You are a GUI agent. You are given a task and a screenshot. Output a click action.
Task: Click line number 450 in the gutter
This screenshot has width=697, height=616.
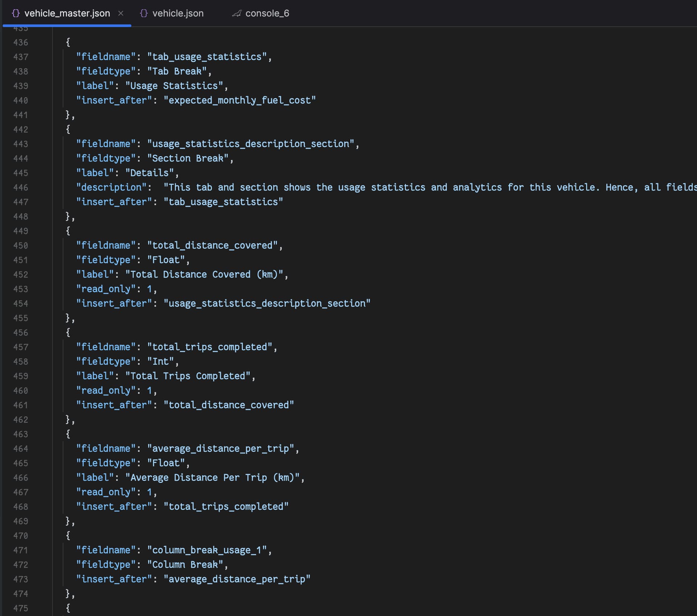click(x=21, y=246)
